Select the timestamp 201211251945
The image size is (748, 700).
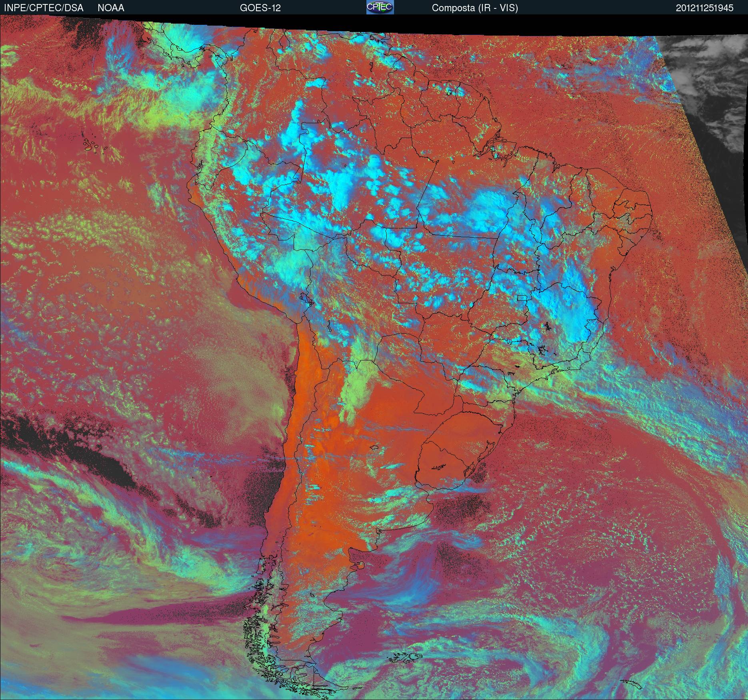[x=705, y=8]
